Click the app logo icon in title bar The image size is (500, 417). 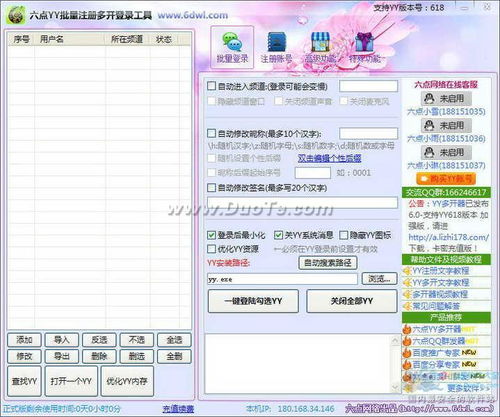click(x=16, y=15)
